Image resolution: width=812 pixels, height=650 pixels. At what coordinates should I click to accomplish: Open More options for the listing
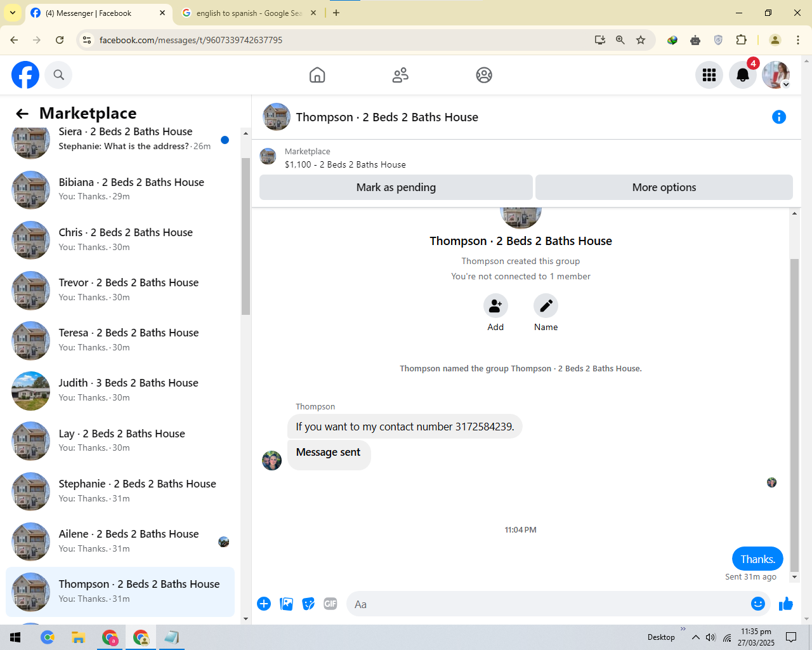point(664,187)
